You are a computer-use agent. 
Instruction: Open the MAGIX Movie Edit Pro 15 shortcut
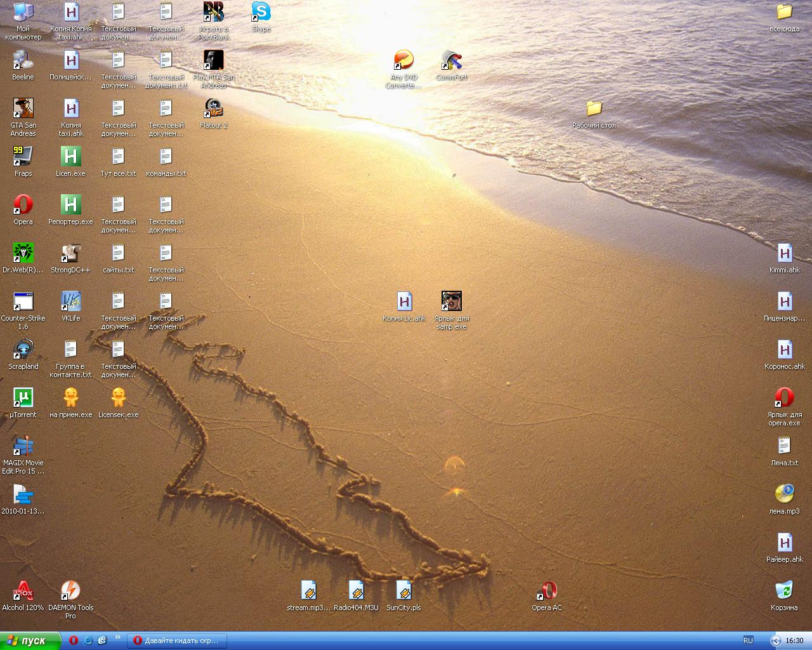pos(23,455)
